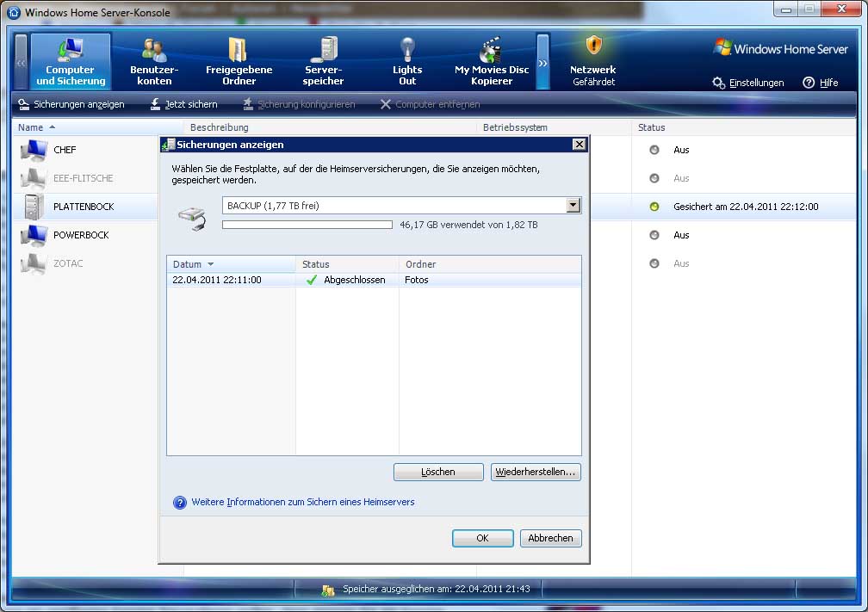This screenshot has width=868, height=612.
Task: Open My Movies Disc Kopierer tab
Action: [492, 61]
